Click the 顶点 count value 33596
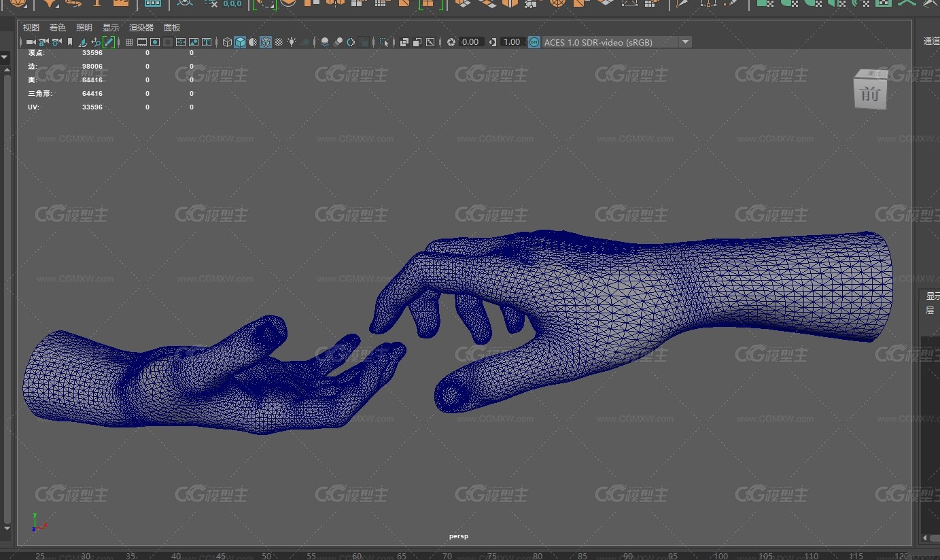The height and width of the screenshot is (560, 940). point(92,53)
